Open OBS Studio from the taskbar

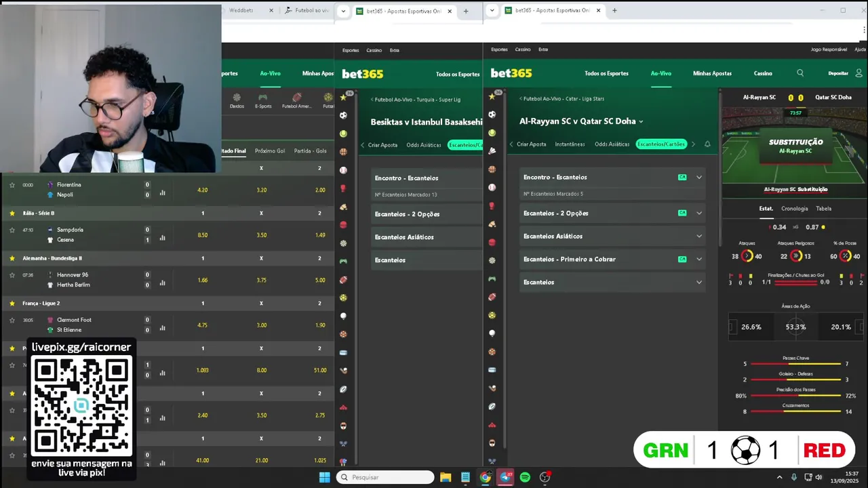pyautogui.click(x=545, y=477)
